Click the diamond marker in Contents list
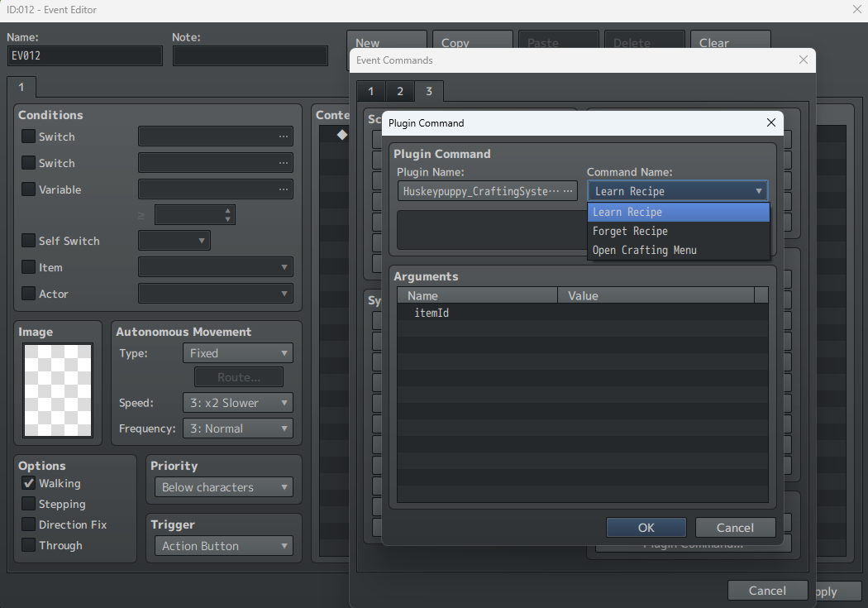 342,135
